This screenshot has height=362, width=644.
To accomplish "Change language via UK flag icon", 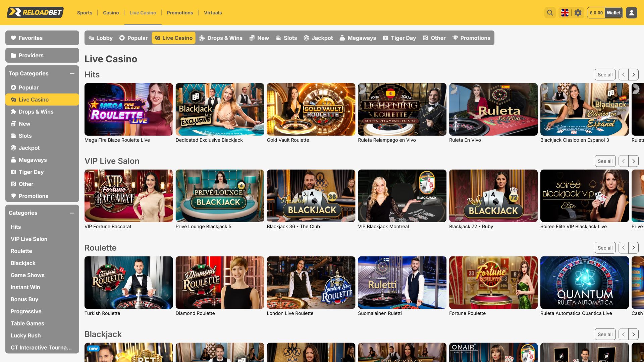I will point(565,13).
